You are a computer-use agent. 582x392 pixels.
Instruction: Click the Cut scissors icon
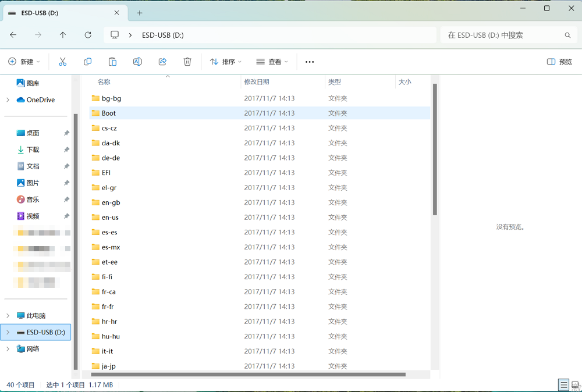click(x=63, y=62)
